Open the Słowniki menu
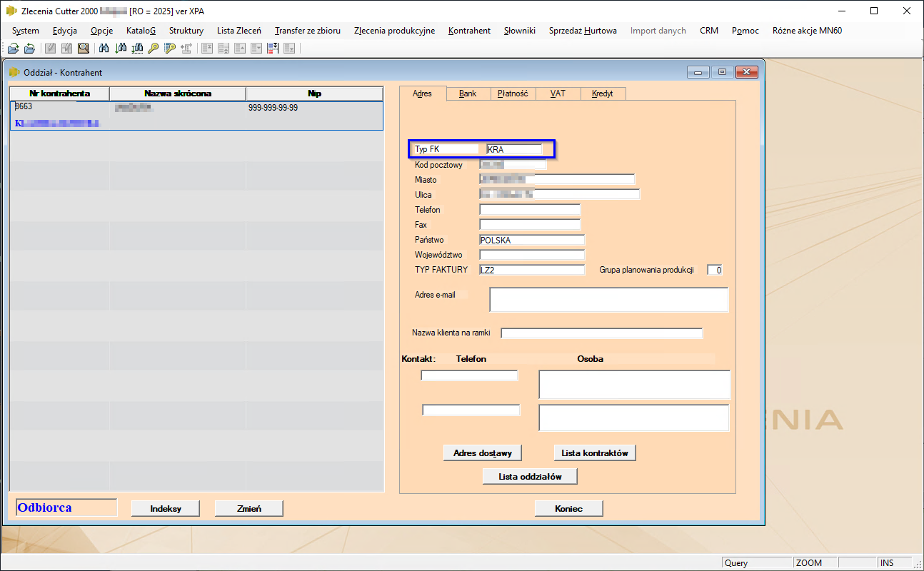 point(520,31)
